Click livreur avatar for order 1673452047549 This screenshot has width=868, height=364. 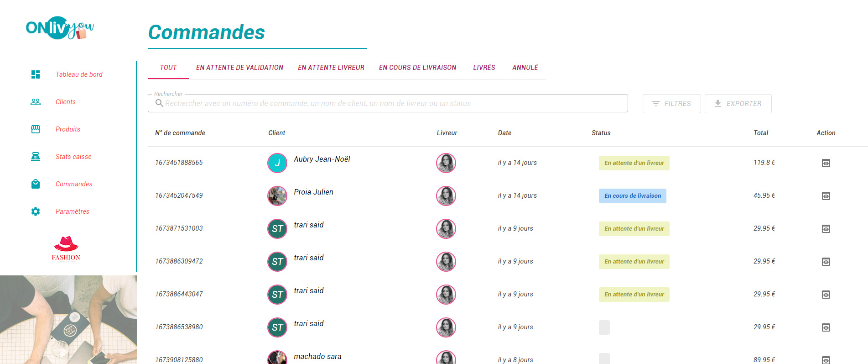coord(446,196)
